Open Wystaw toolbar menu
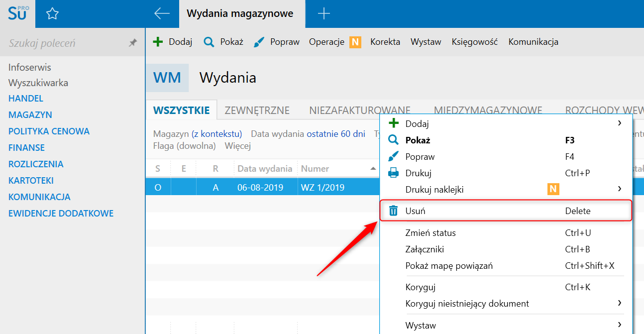This screenshot has width=644, height=334. point(426,42)
